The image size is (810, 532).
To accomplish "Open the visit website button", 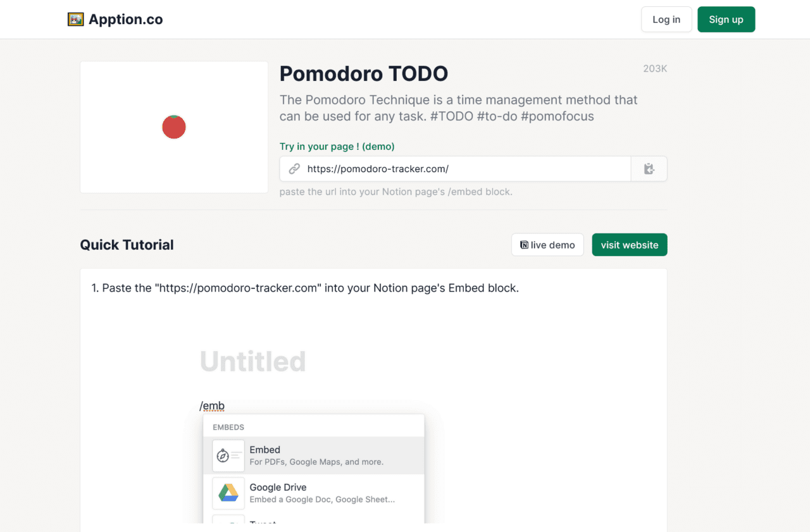I will coord(630,245).
